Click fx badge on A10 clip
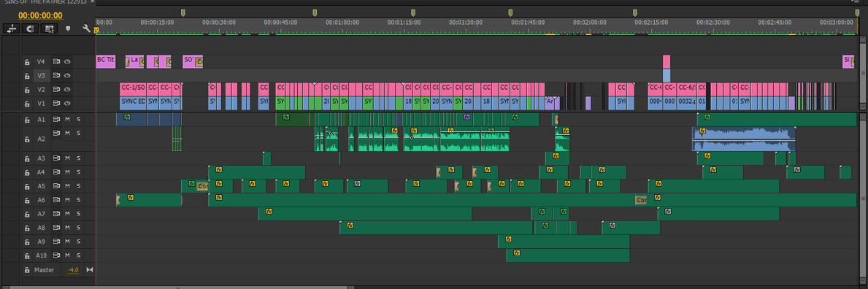 tap(516, 253)
